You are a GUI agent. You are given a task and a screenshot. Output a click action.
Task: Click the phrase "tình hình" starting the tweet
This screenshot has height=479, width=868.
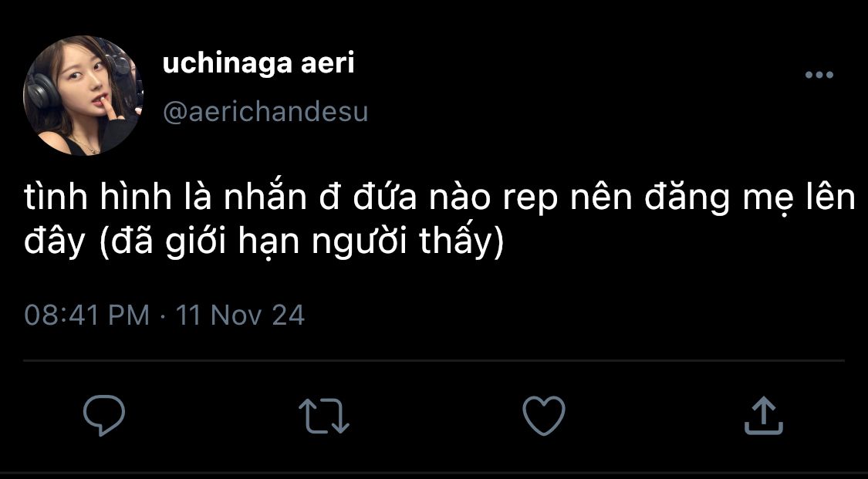[x=97, y=200]
